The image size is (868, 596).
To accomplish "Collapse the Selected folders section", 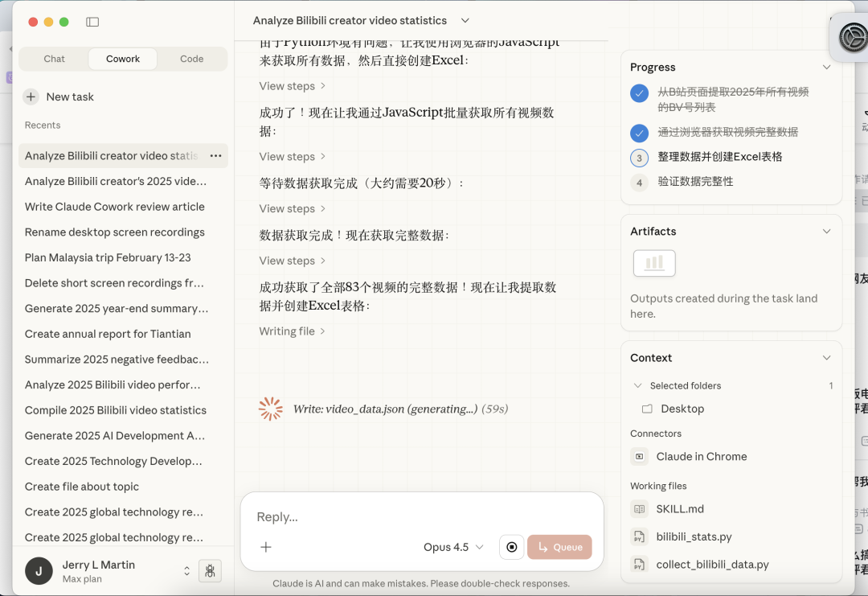I will (638, 386).
